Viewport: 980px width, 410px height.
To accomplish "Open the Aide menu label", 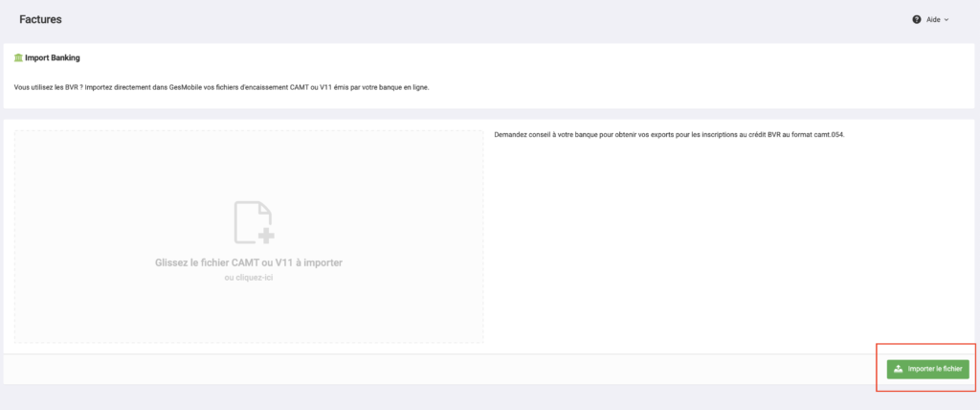I will point(933,19).
